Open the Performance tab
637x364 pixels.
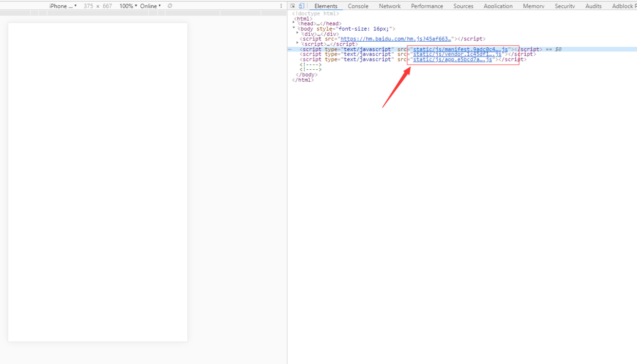click(x=427, y=6)
